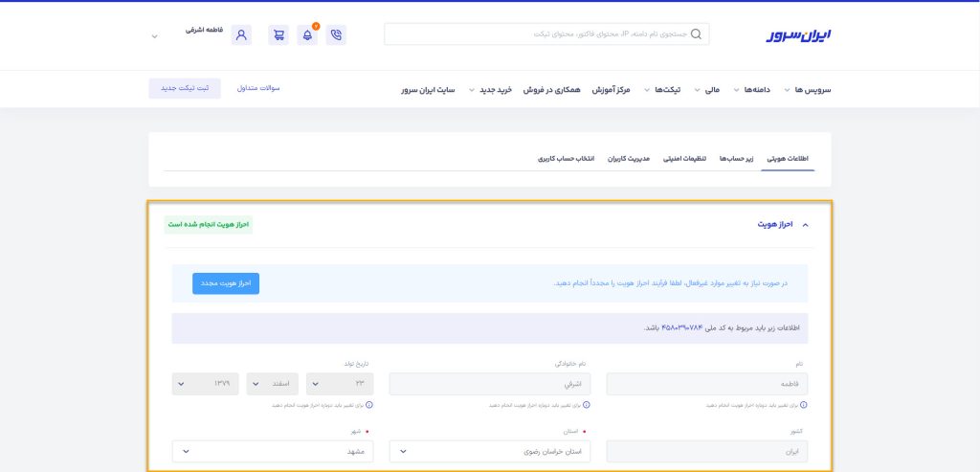Expand the account dropdown arrow beside فاطمه اشرفی
Viewport: 980px width, 472px height.
pos(154,36)
